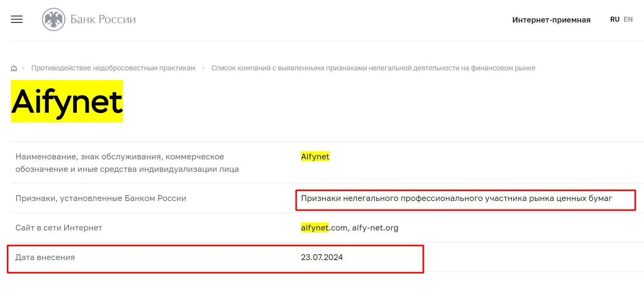Expand the illegal activity companies list breadcrumb
The width and height of the screenshot is (644, 290).
[x=373, y=68]
